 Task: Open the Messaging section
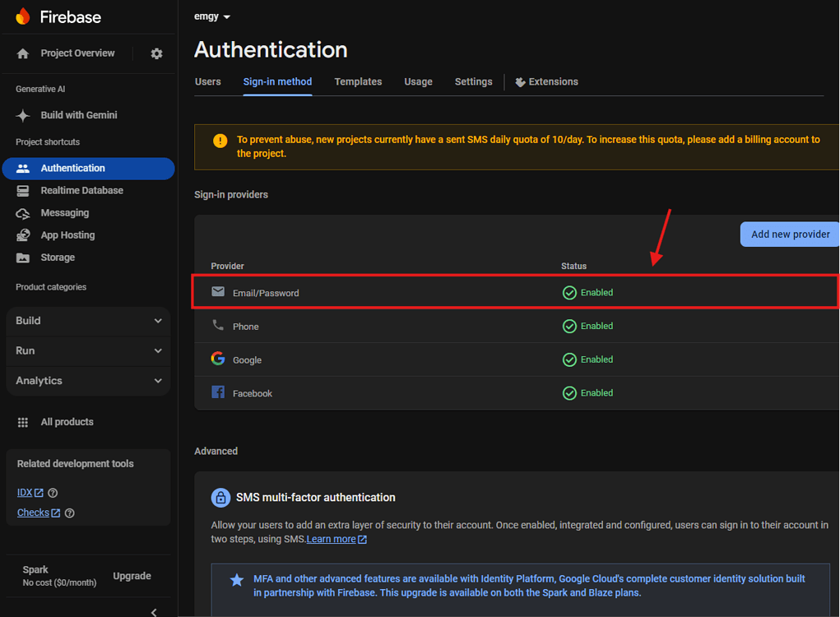[66, 212]
